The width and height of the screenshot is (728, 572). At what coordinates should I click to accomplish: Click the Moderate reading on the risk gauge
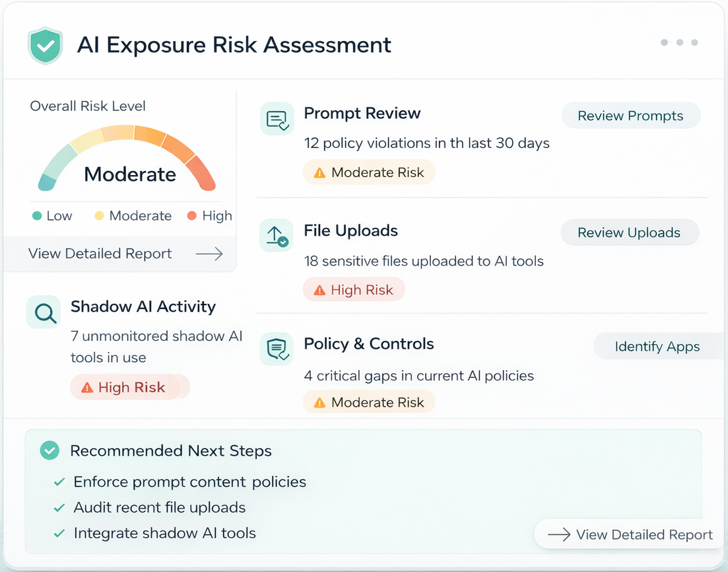(129, 174)
